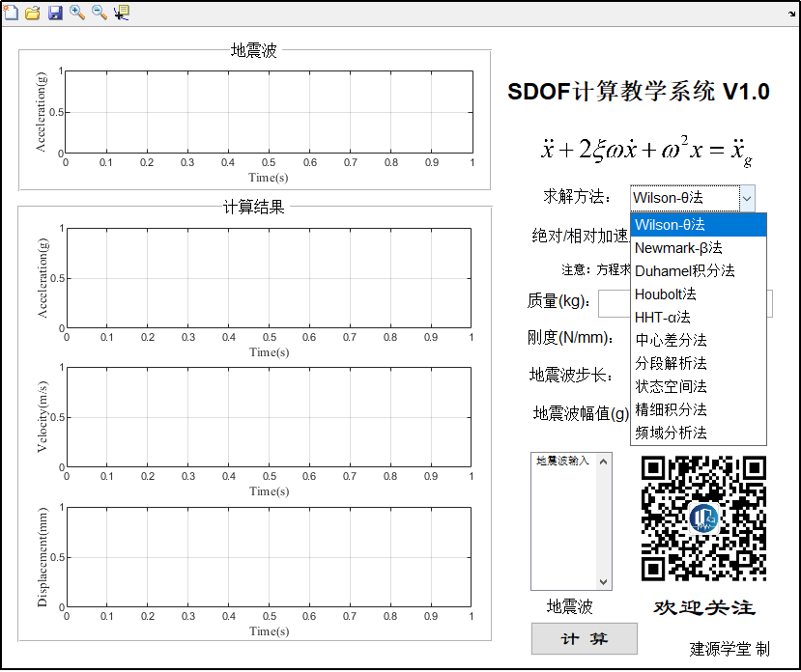Pick Duhamel积分法 method
801x672 pixels.
pos(699,271)
